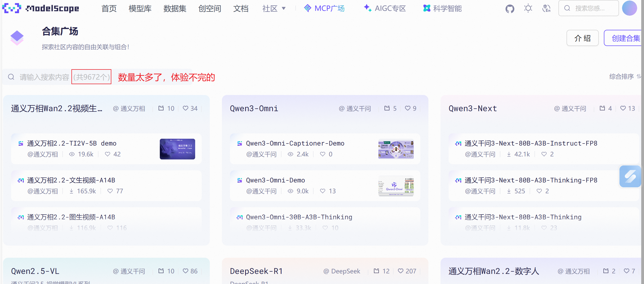Click the 介绍 button
This screenshot has height=284, width=644.
click(x=582, y=38)
